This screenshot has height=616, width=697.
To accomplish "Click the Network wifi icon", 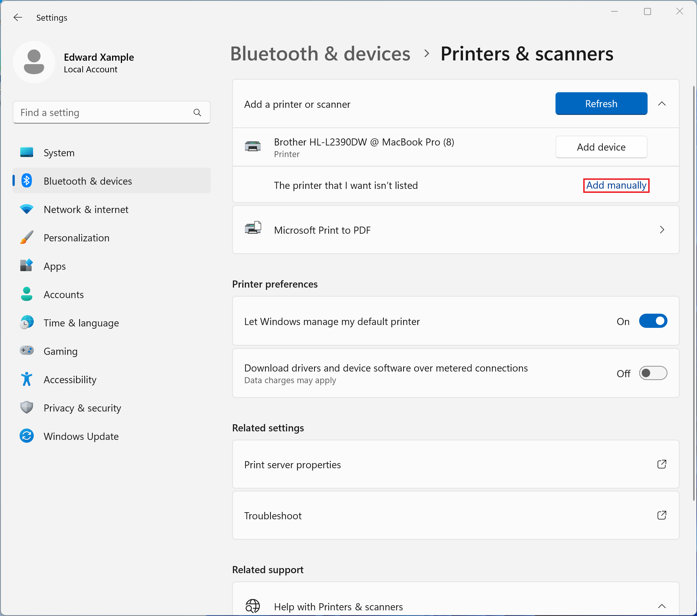I will coord(27,209).
